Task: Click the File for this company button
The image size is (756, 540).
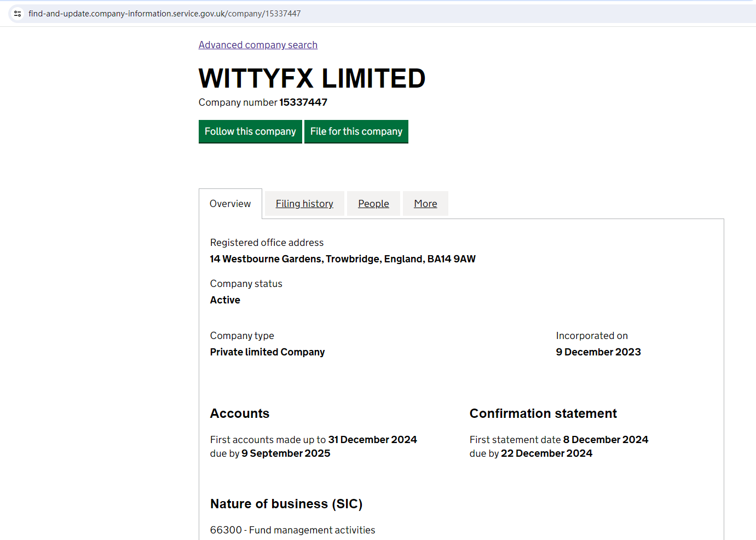Action: [x=356, y=131]
